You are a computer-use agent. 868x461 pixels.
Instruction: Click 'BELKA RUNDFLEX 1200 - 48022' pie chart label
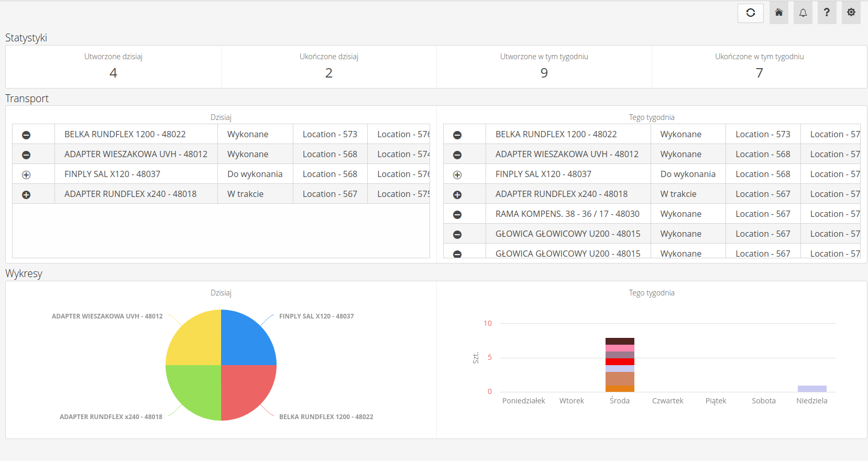click(x=326, y=417)
